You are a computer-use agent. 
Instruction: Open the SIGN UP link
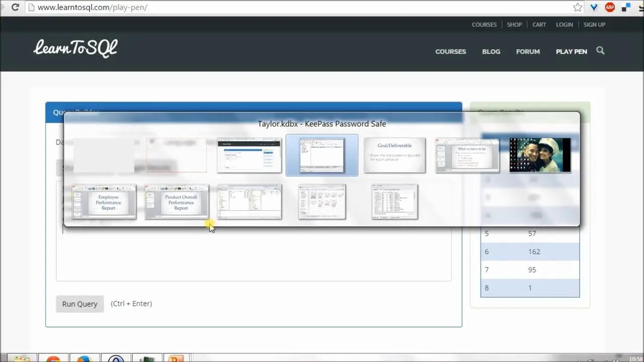click(594, 24)
